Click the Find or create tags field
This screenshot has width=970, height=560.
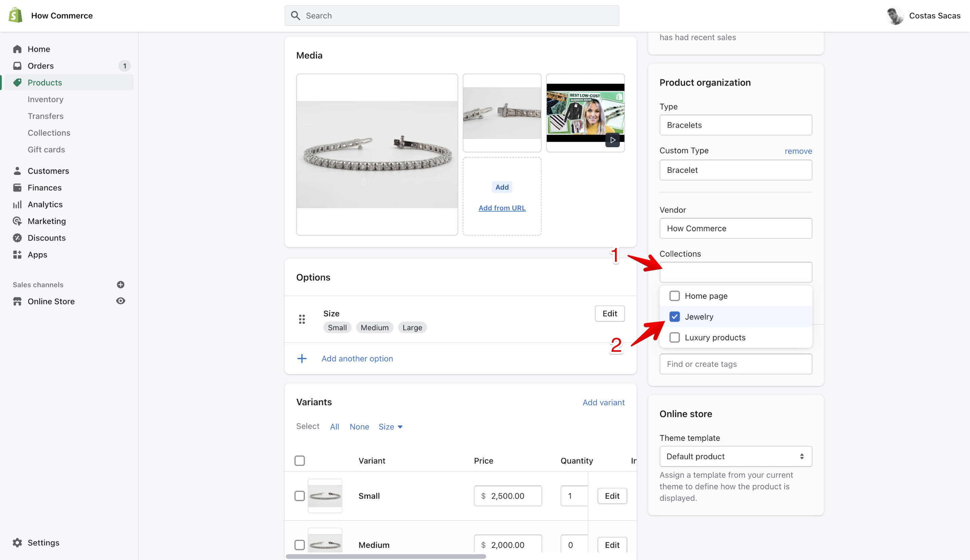735,364
